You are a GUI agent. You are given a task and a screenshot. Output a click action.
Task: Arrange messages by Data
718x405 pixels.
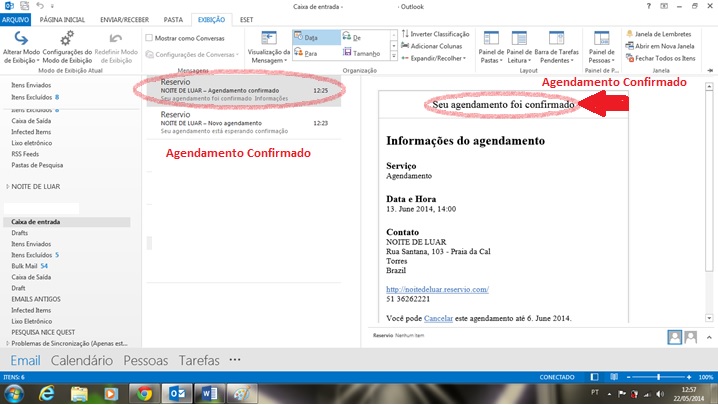click(x=309, y=37)
